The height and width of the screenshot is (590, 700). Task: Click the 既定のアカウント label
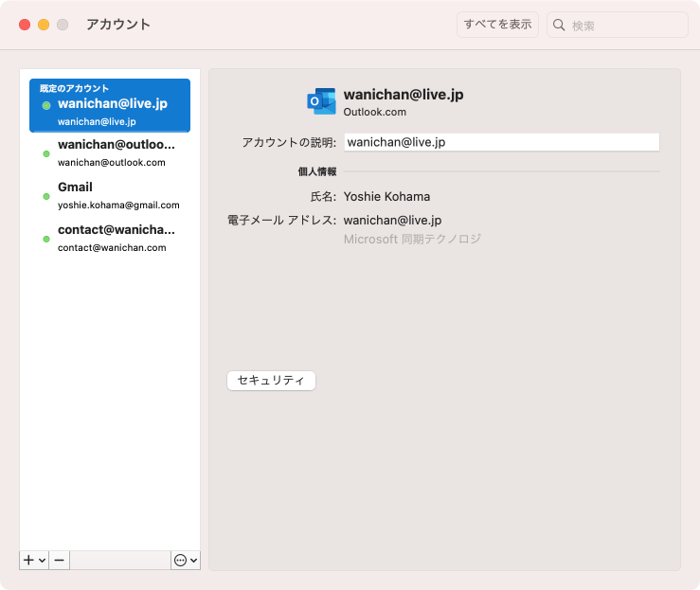coord(74,88)
